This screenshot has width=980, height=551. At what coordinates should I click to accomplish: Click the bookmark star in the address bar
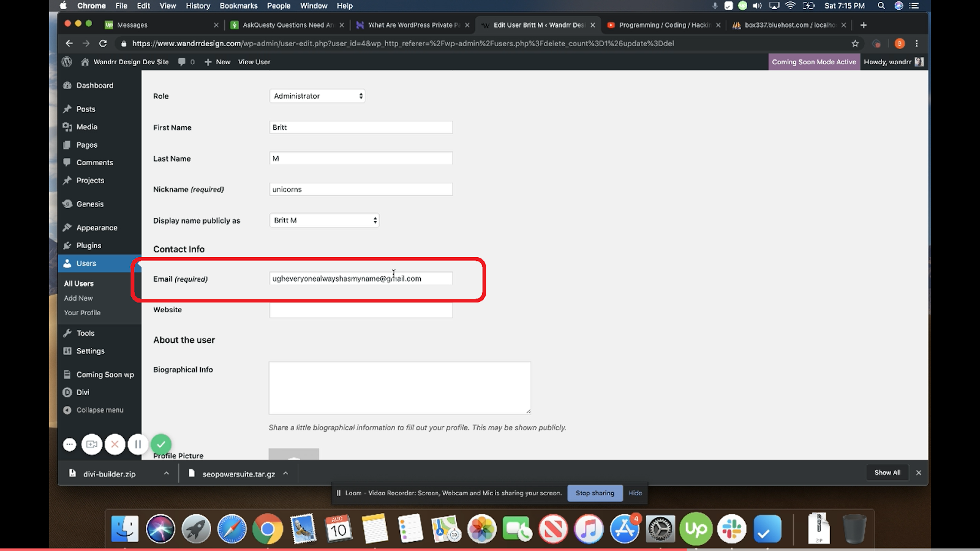[854, 43]
